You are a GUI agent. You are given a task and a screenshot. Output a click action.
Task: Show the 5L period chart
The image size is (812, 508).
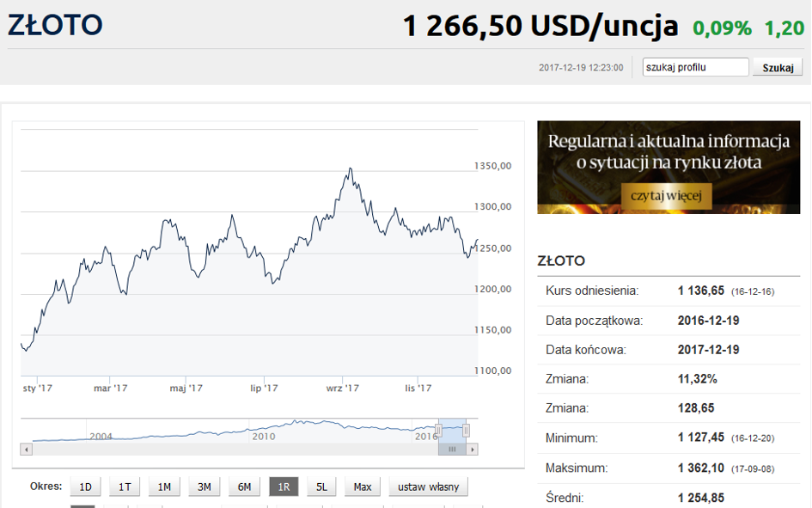pyautogui.click(x=321, y=487)
